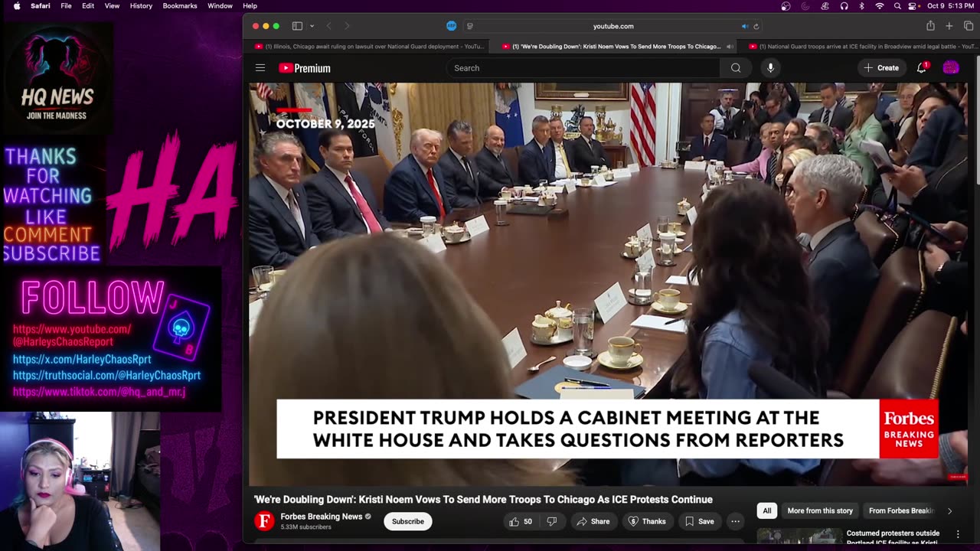Click the Thanks button
The width and height of the screenshot is (980, 551).
point(647,521)
